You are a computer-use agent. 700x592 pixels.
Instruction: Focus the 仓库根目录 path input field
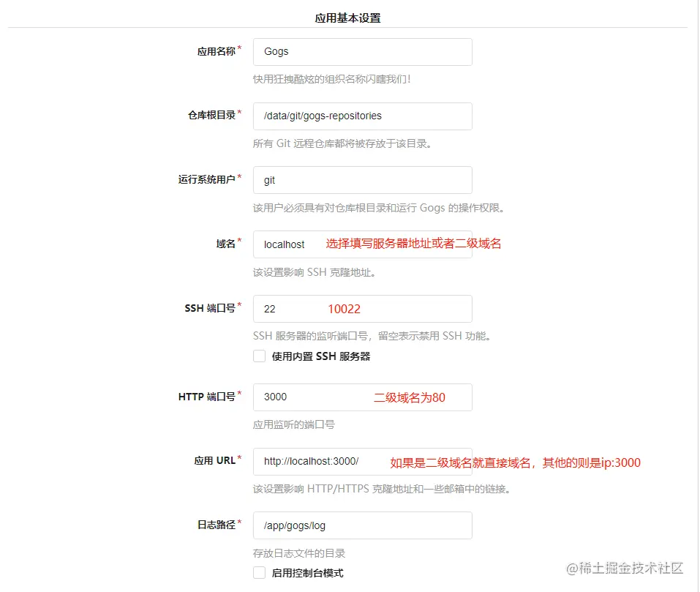coord(363,116)
